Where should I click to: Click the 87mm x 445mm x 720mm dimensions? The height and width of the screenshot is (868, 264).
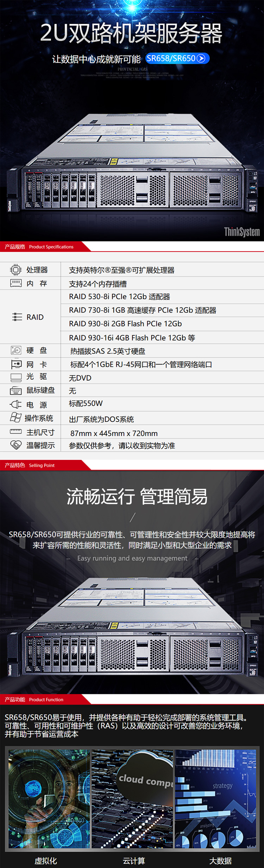tap(114, 433)
